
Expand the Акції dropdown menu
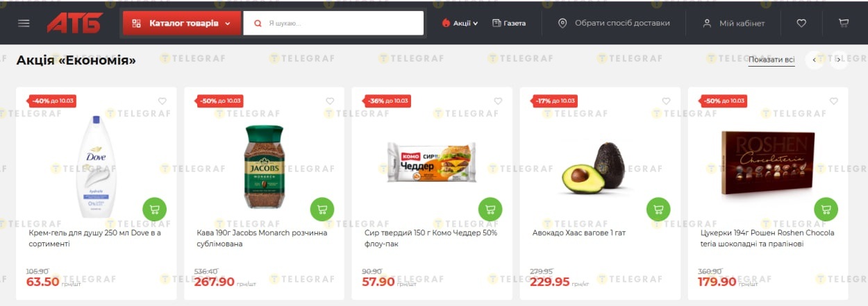pyautogui.click(x=460, y=23)
